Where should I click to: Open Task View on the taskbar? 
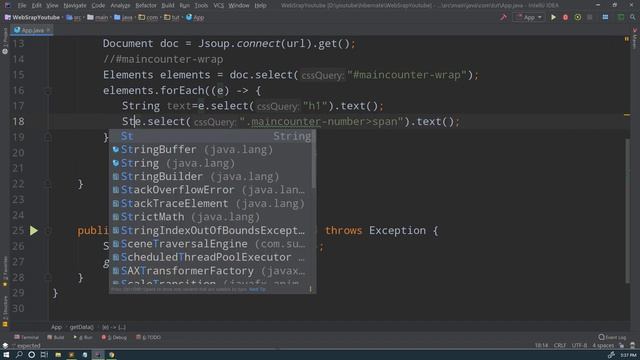(x=44, y=355)
